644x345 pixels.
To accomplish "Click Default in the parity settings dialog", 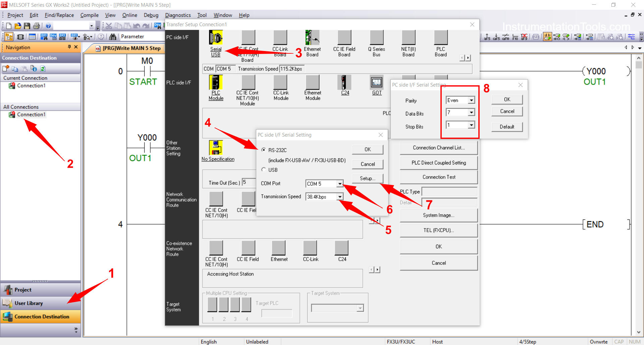I will 507,127.
